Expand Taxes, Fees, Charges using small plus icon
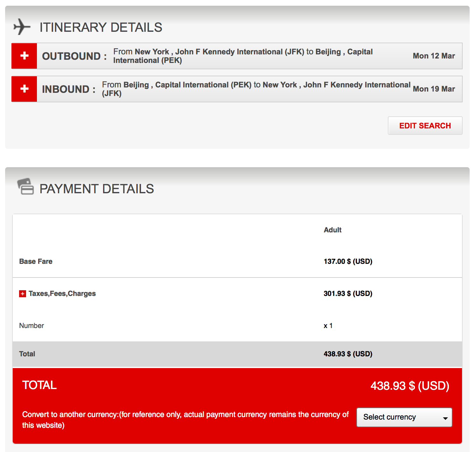476x452 pixels. tap(23, 294)
